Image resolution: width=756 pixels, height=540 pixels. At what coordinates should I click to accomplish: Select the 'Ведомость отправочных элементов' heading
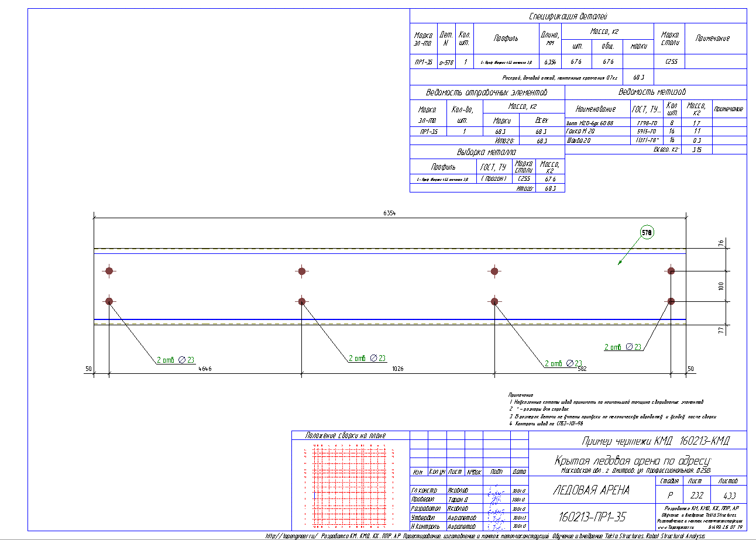point(487,92)
